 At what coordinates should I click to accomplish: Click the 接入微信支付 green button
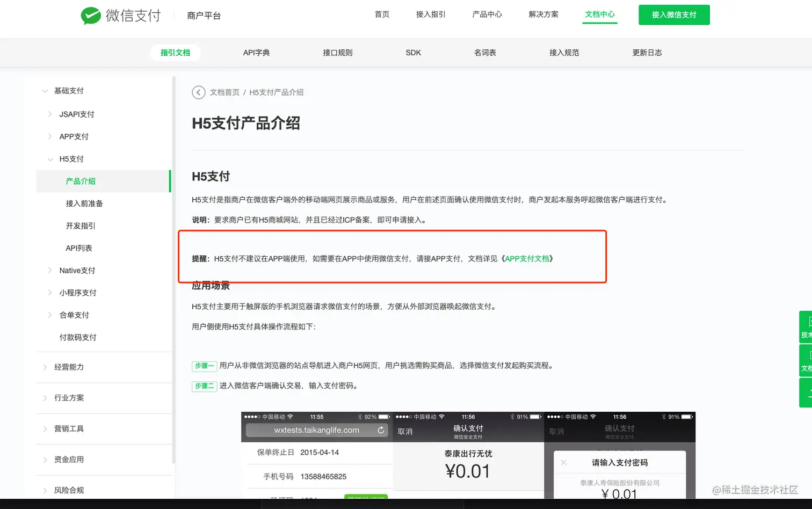[674, 15]
